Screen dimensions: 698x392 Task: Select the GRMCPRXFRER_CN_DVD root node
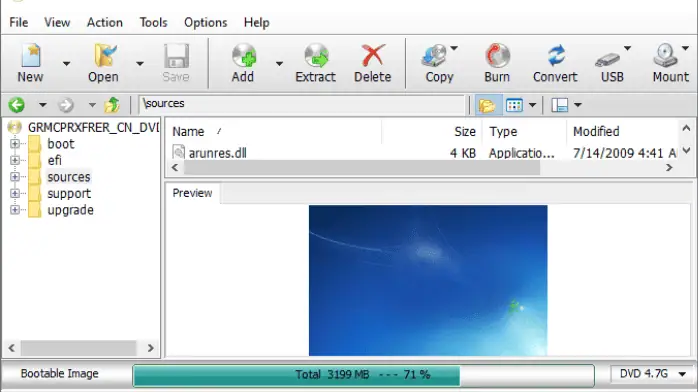pos(93,127)
